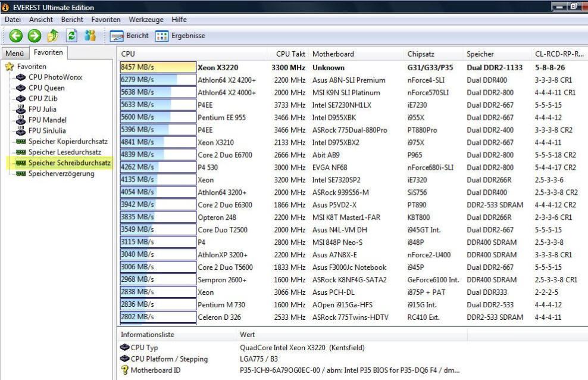588x380 pixels.
Task: Click the 6279 MB/s result bar
Action: [x=158, y=80]
